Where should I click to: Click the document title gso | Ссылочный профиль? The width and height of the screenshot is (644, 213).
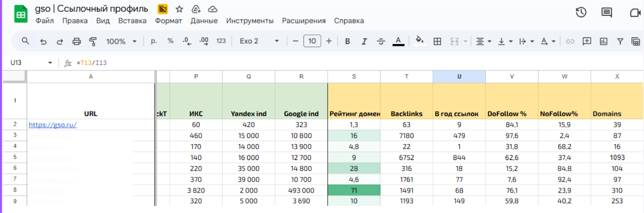tap(91, 9)
